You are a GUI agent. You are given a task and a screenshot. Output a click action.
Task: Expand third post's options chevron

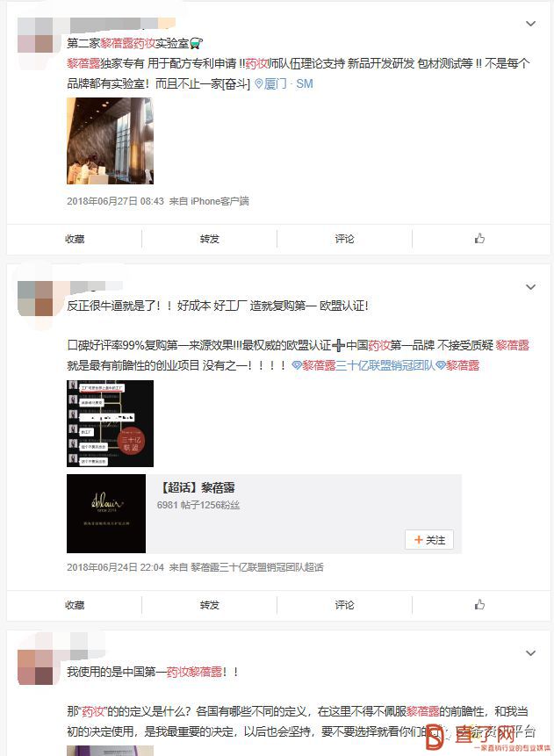pos(530,652)
